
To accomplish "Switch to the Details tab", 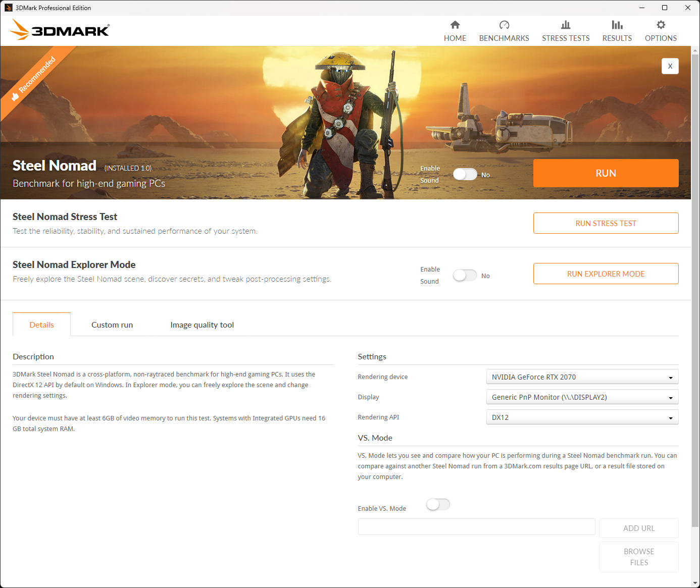I will click(x=41, y=325).
